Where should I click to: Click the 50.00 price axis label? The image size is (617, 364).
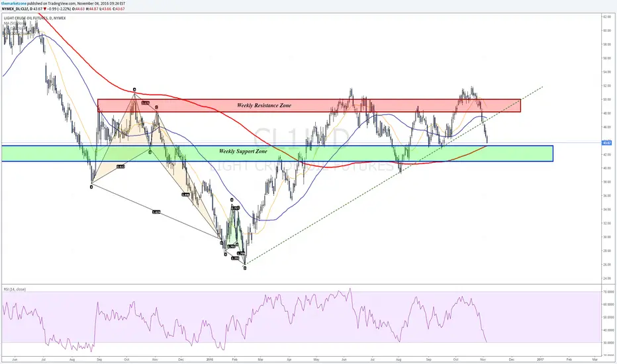tap(607, 99)
